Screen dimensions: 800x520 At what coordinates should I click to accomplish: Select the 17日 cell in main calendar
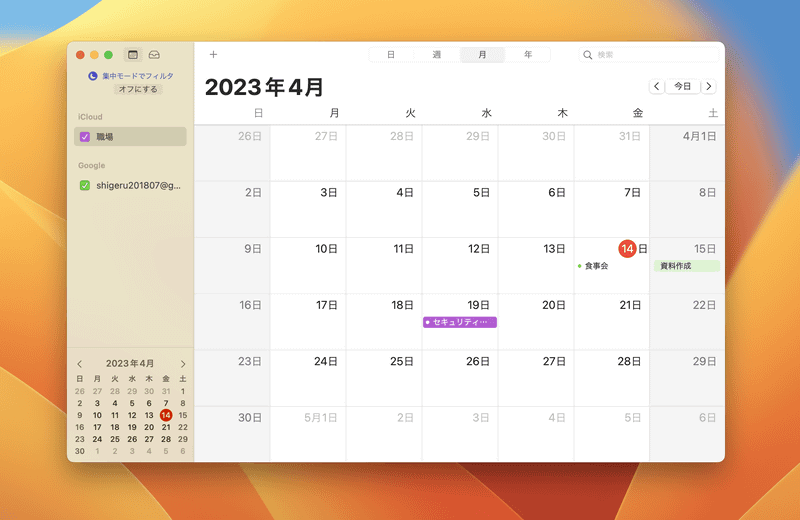point(308,321)
